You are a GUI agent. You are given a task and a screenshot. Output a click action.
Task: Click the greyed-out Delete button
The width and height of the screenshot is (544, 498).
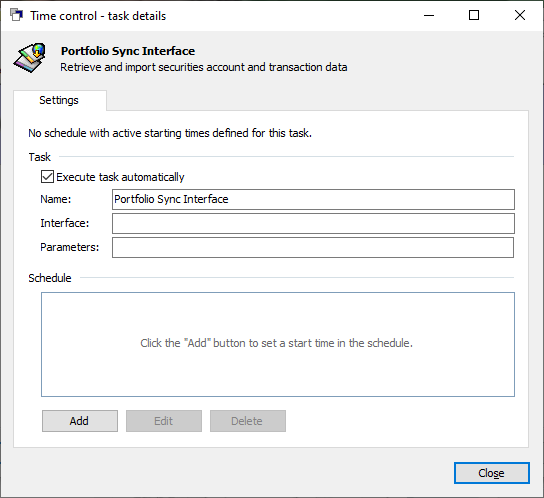click(x=248, y=421)
